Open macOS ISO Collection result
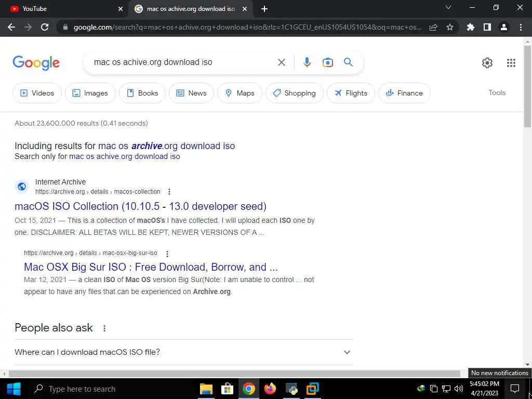532x399 pixels. point(140,206)
